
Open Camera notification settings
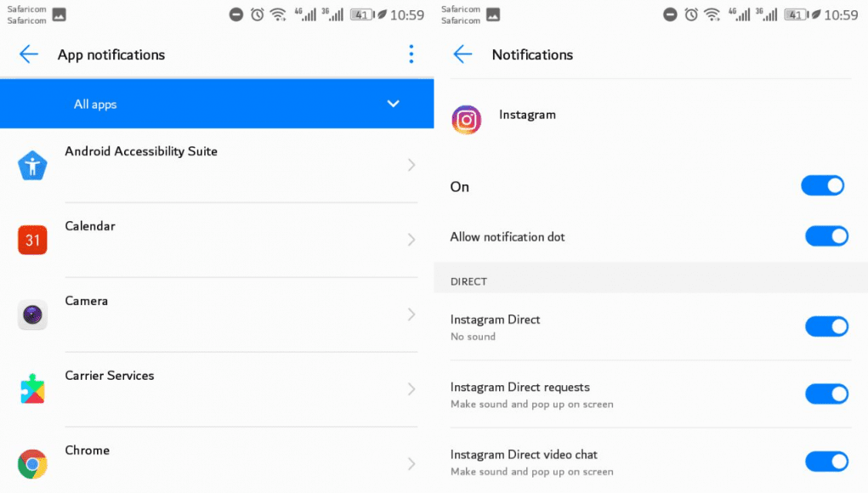tap(217, 314)
